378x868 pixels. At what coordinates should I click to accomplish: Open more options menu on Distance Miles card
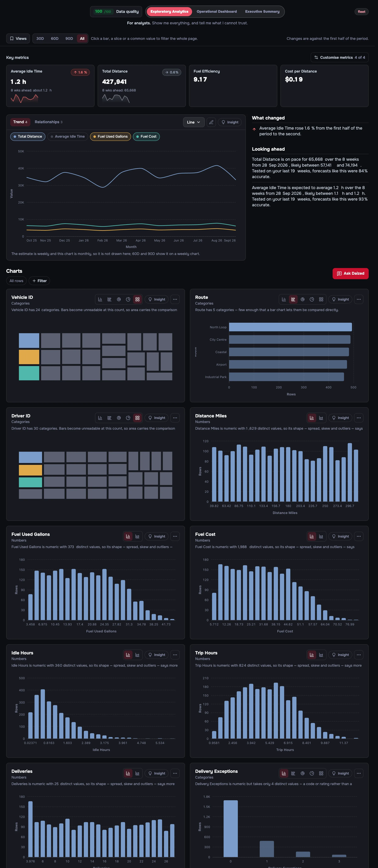[358, 418]
